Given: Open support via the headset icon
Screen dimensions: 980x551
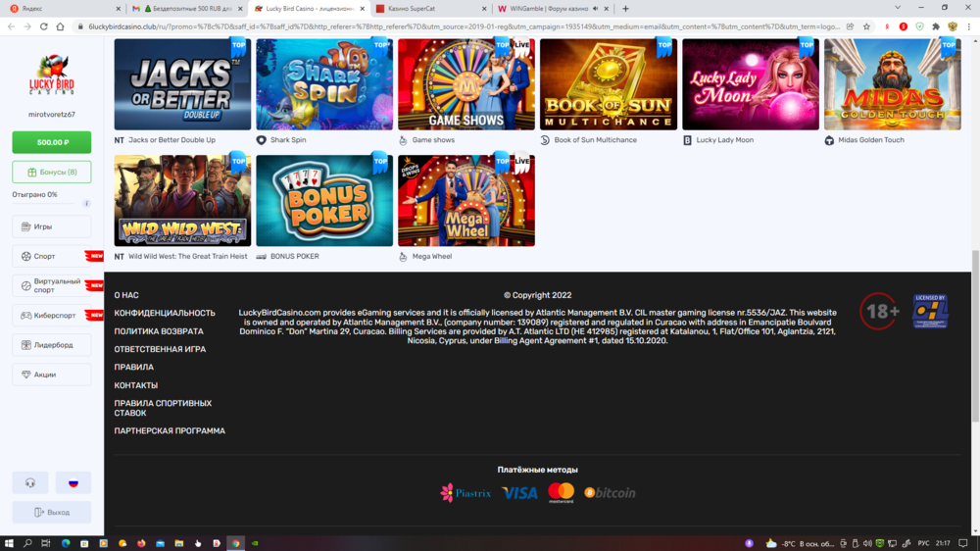Looking at the screenshot, I should coord(30,482).
